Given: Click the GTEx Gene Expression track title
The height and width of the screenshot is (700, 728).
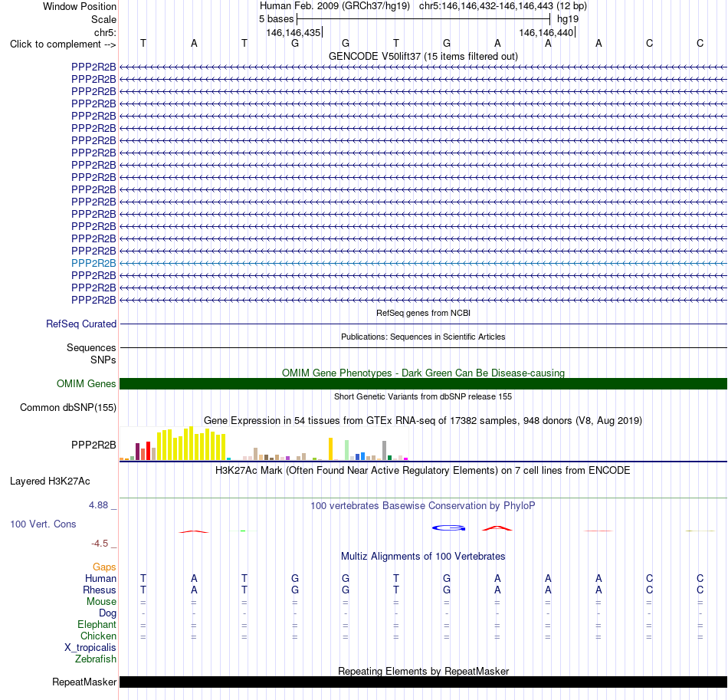Looking at the screenshot, I should pyautogui.click(x=423, y=420).
